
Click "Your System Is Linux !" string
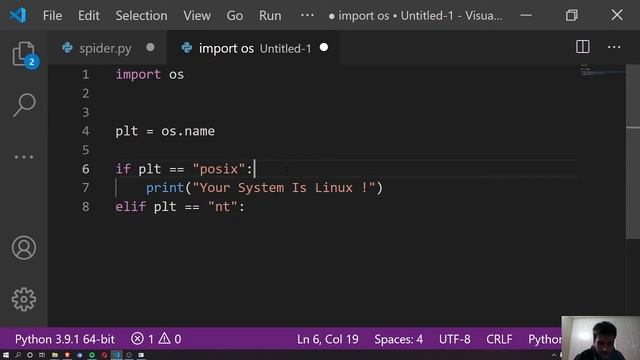(x=284, y=188)
